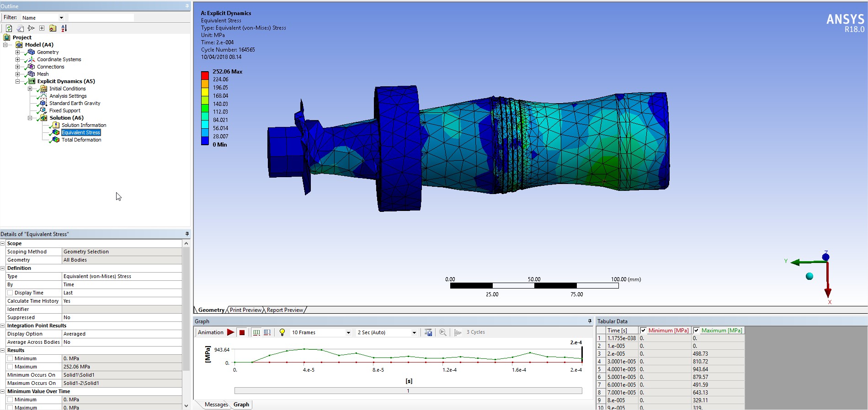Select Fixed Support item
The width and height of the screenshot is (868, 410).
pos(64,110)
